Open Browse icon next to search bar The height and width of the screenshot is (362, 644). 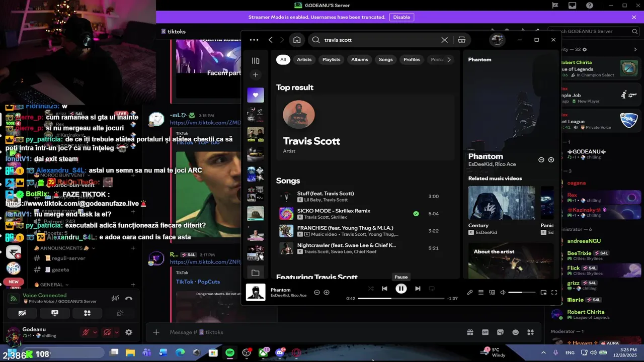coord(461,40)
